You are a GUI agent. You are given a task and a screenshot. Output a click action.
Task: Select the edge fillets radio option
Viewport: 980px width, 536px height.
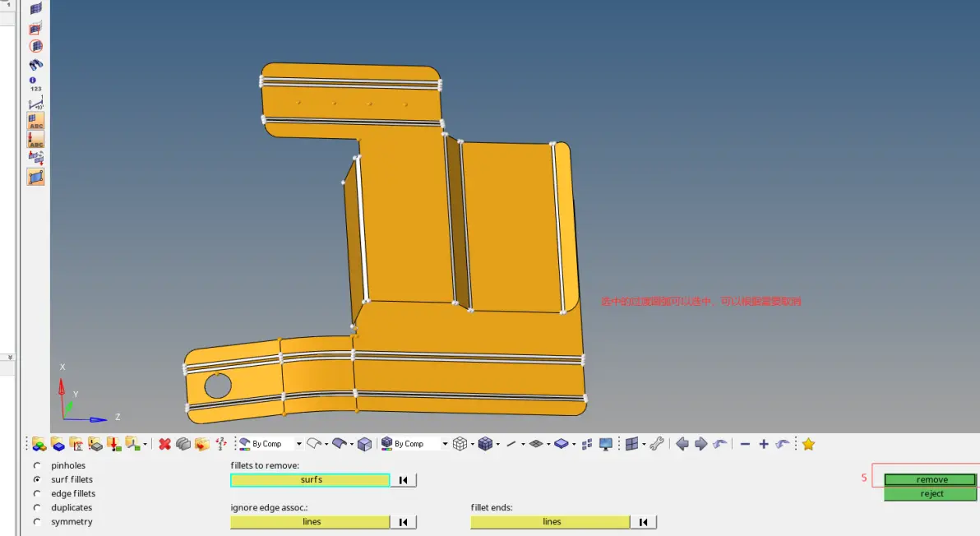click(37, 493)
